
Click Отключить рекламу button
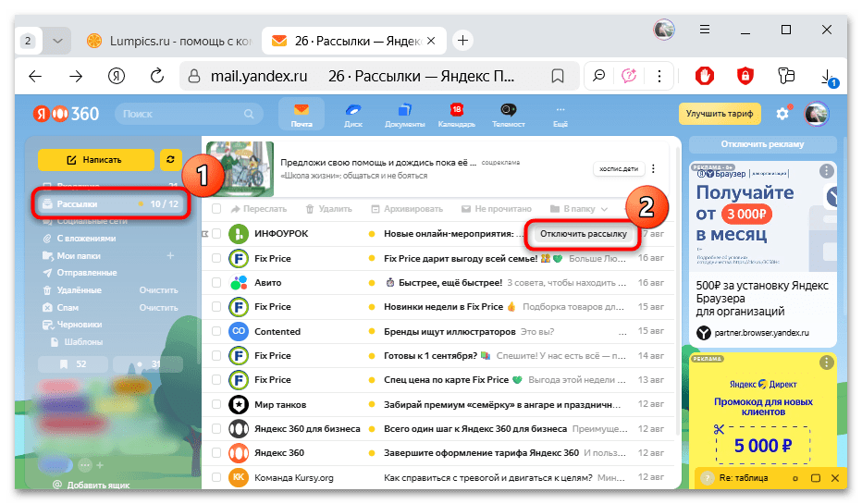(x=762, y=144)
